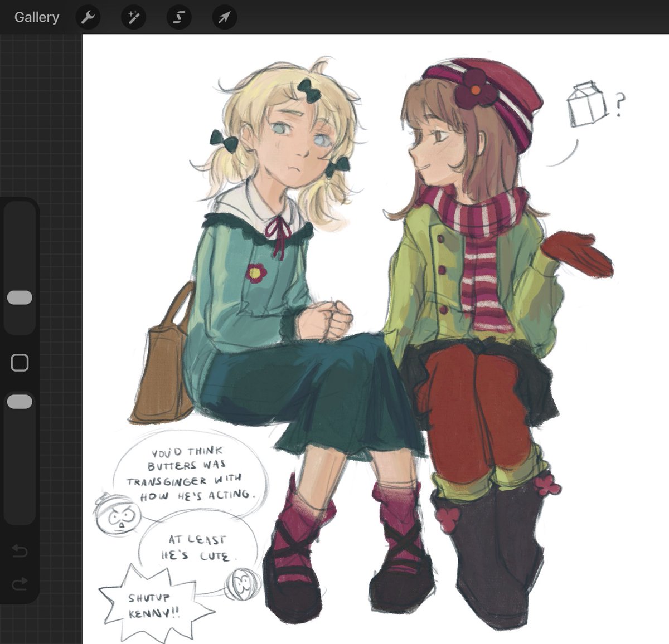Viewport: 669px width, 644px height.
Task: Open the Adjustments magic wand menu
Action: (133, 17)
